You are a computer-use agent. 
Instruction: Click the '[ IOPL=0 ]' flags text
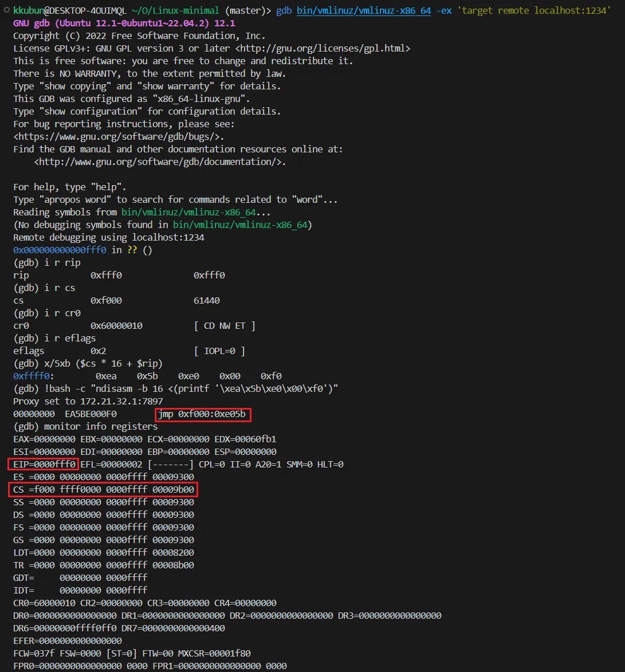(219, 351)
